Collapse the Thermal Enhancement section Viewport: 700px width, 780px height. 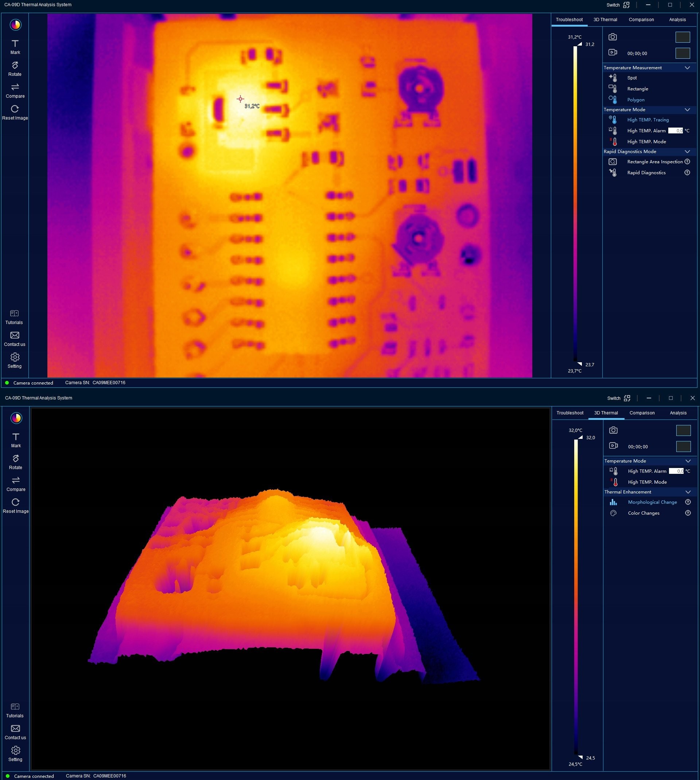(x=688, y=492)
